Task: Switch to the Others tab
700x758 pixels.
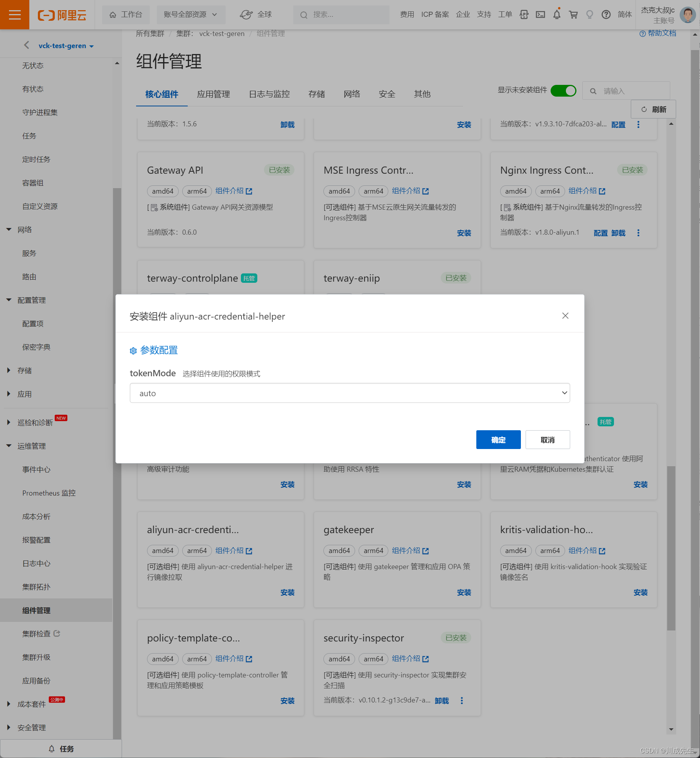Action: click(422, 94)
